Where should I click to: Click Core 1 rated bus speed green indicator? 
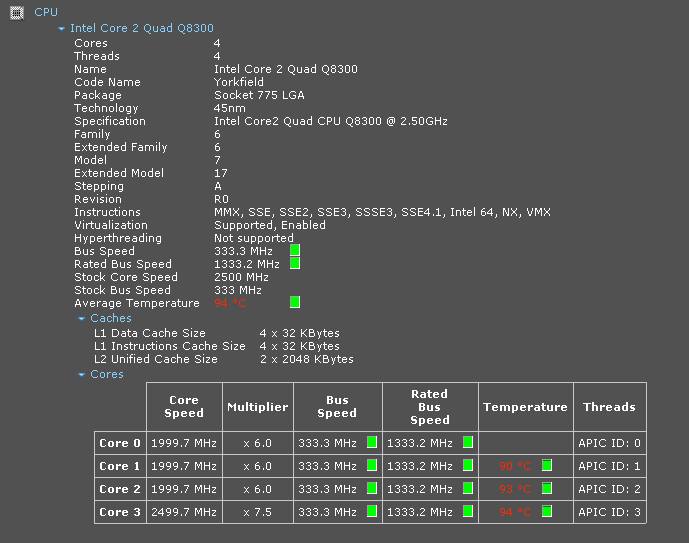click(x=468, y=465)
